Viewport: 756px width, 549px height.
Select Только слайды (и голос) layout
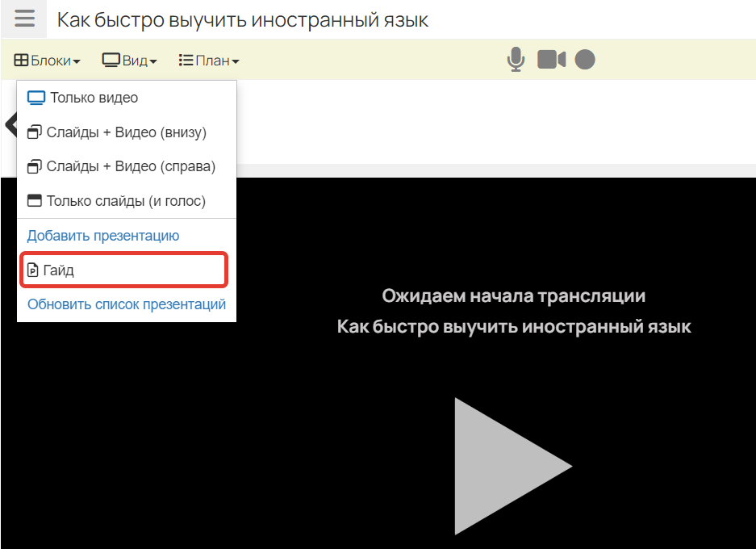click(127, 201)
